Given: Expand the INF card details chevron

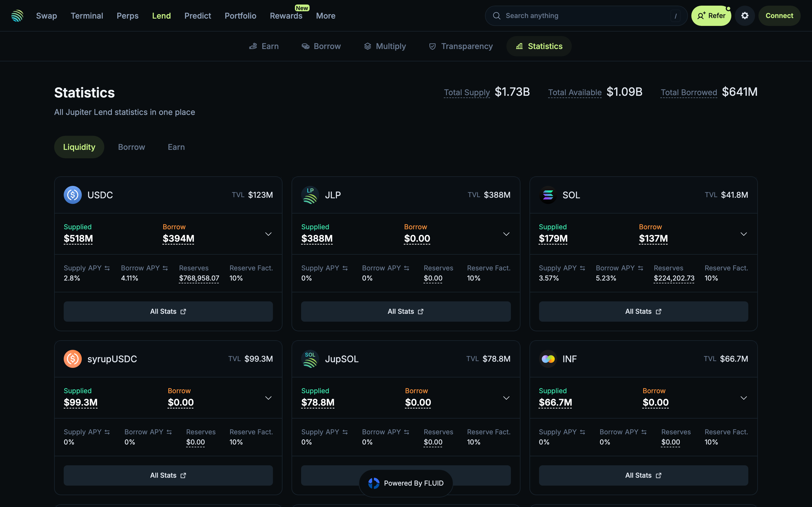Looking at the screenshot, I should click(744, 398).
